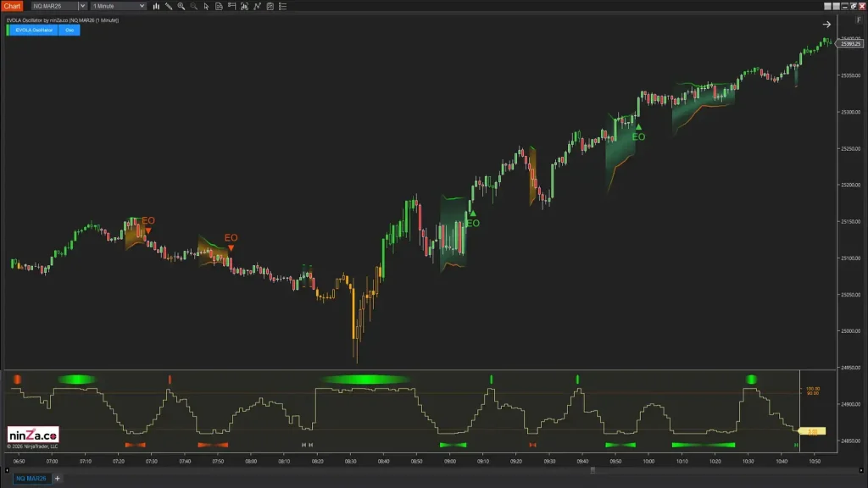Click the orange Chart title label
868x488 pixels.
point(12,6)
